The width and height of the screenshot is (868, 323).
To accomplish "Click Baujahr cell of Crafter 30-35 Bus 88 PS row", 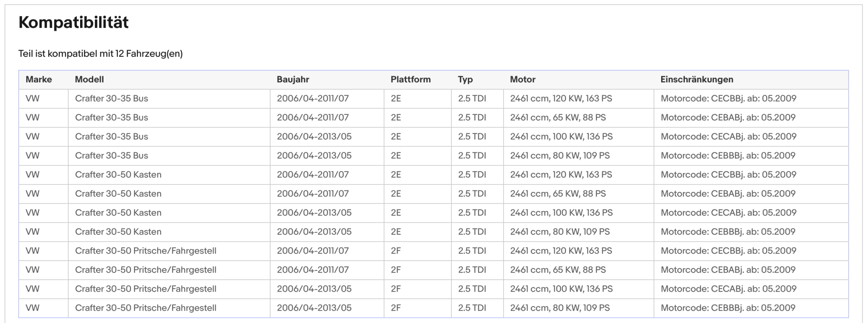I will pyautogui.click(x=313, y=117).
